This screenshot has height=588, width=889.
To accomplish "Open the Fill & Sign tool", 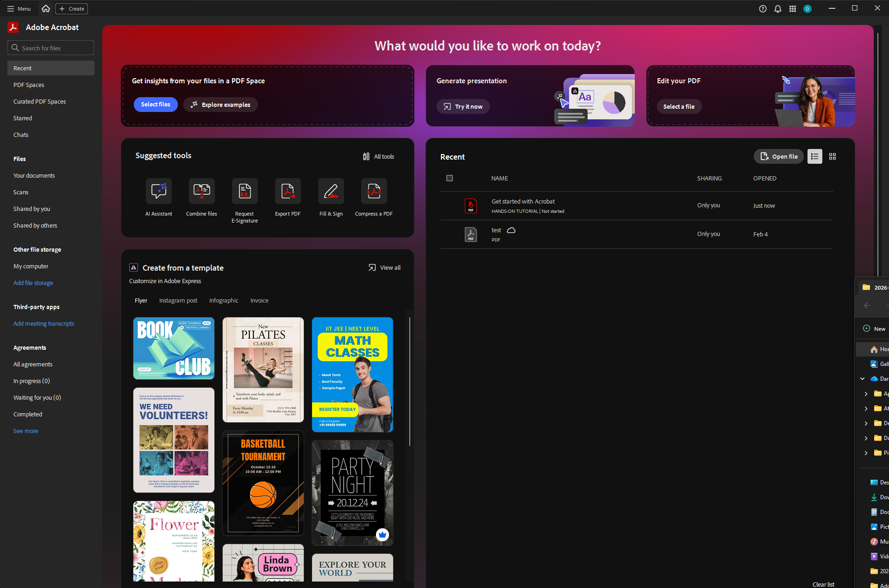I will (x=331, y=191).
